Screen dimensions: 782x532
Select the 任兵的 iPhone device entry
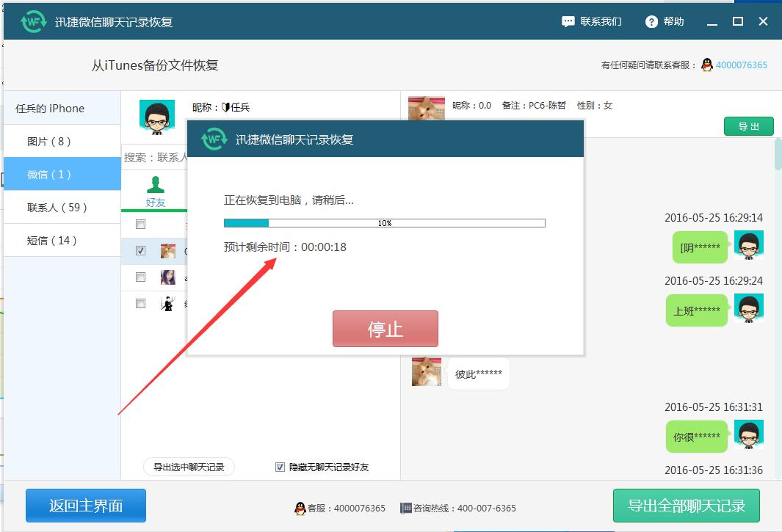62,108
